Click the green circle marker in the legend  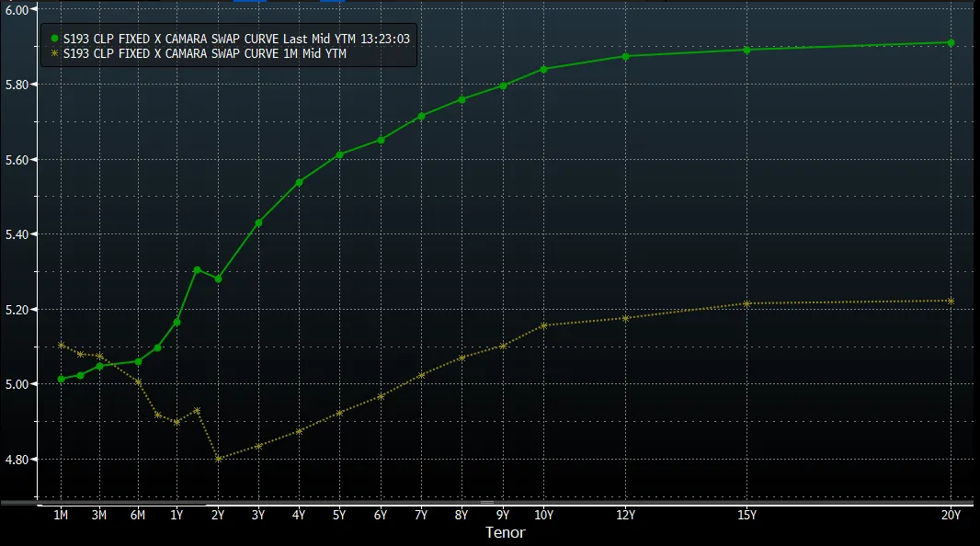(54, 39)
